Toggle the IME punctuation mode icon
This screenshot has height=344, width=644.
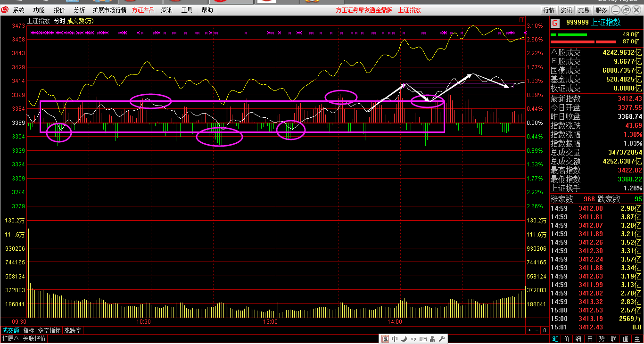point(413,339)
